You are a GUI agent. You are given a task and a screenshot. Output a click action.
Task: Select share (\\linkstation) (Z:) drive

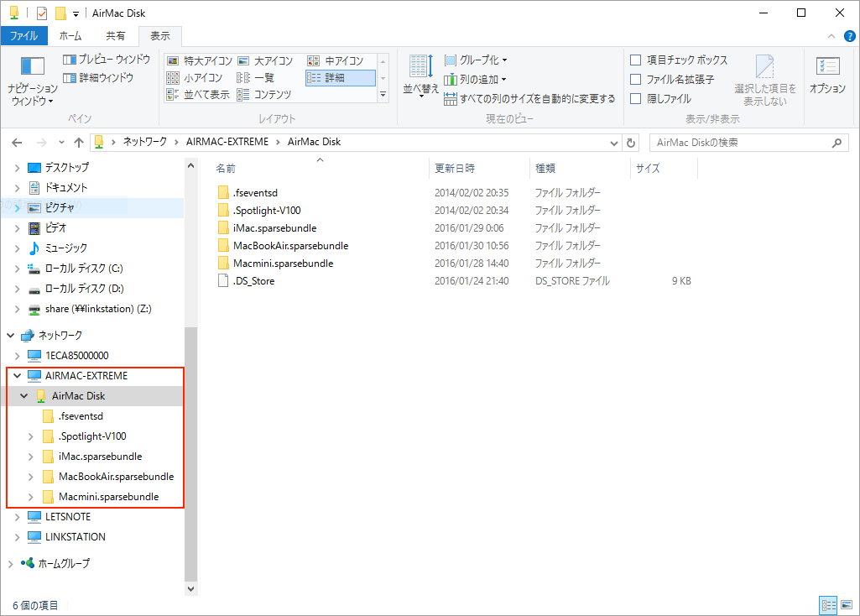(x=97, y=309)
